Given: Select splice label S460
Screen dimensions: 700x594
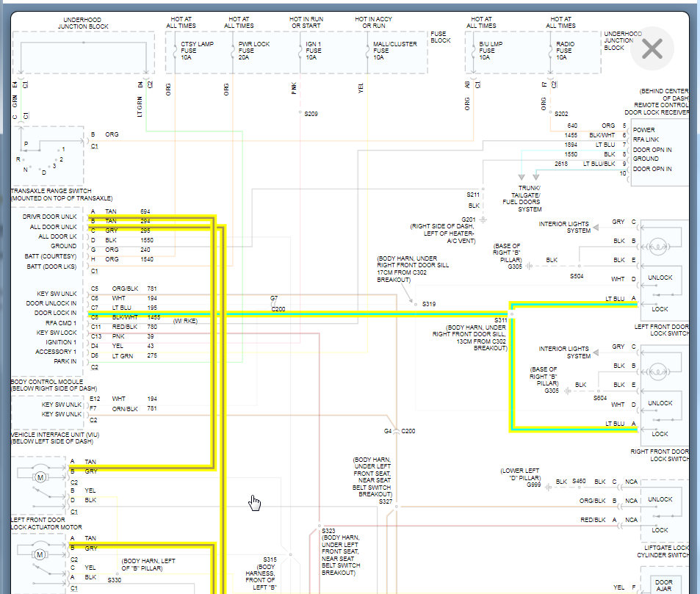Looking at the screenshot, I should click(579, 481).
